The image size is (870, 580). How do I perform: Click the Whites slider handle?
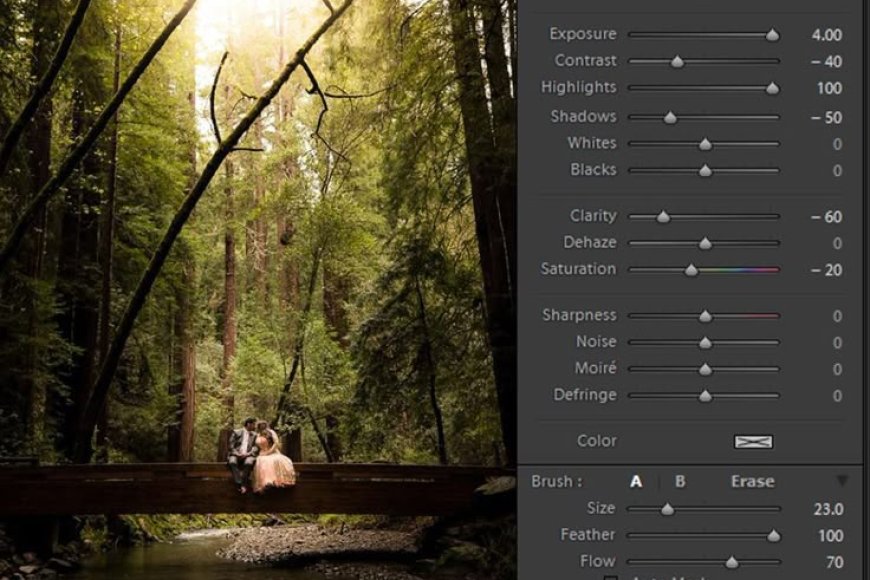(707, 142)
